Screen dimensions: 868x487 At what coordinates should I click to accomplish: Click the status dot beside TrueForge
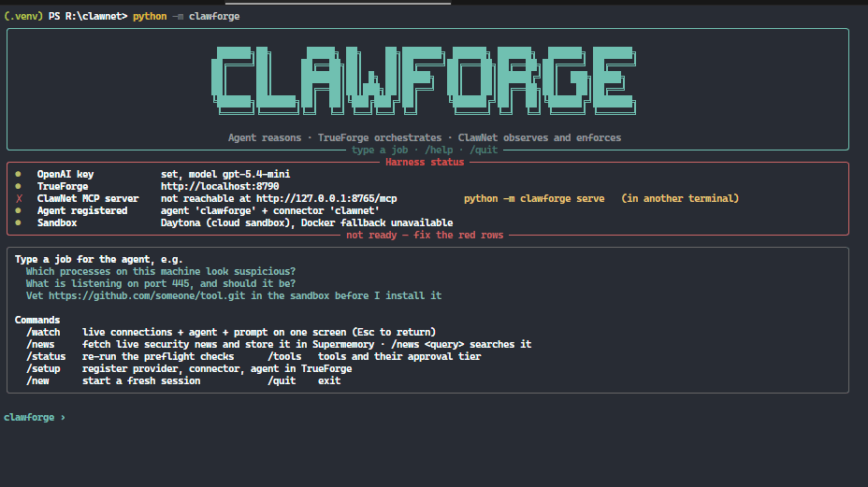pyautogui.click(x=19, y=186)
